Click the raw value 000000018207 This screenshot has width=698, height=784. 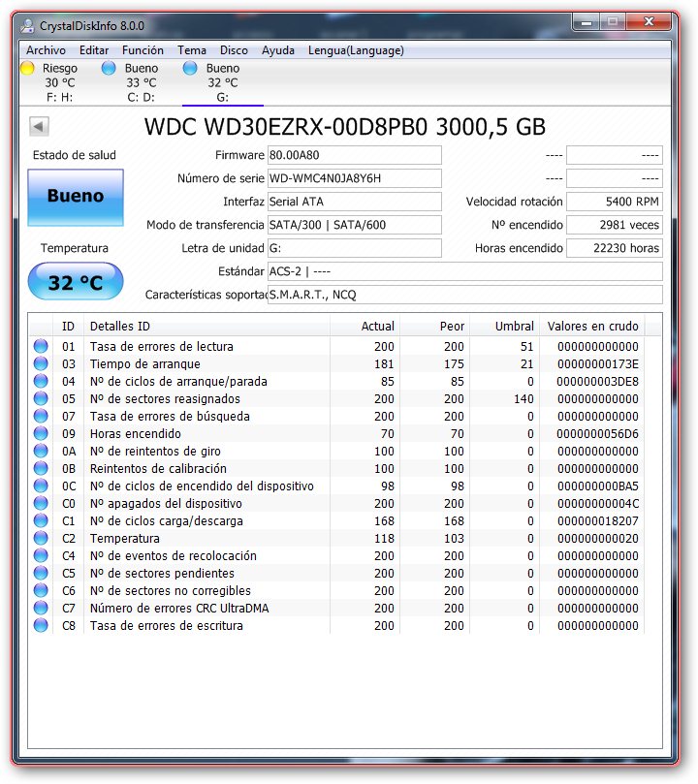[x=598, y=521]
